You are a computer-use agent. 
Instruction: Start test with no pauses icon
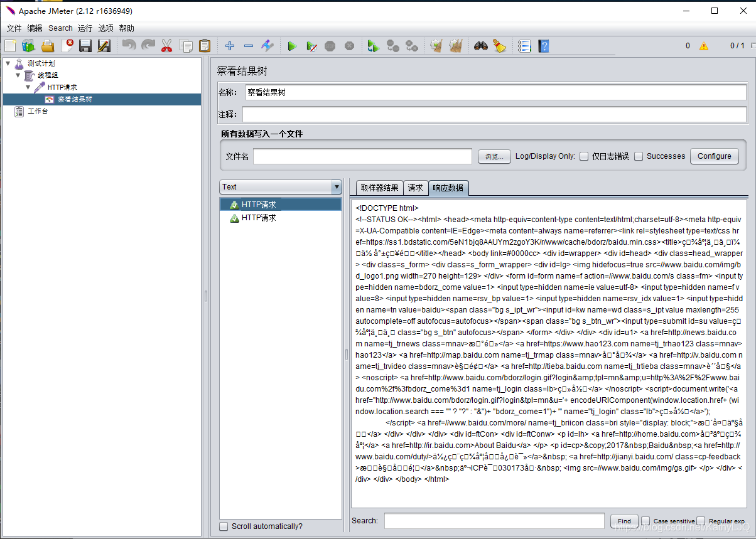click(x=311, y=46)
